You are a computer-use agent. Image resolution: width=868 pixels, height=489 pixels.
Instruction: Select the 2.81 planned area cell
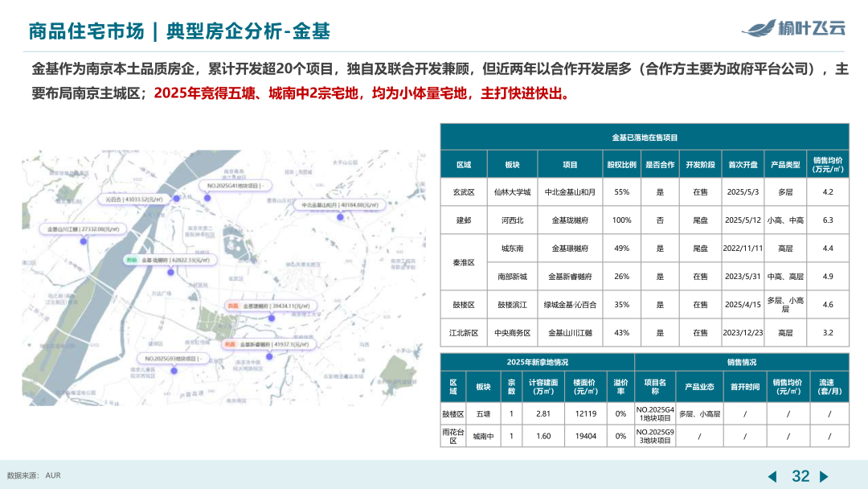pos(543,413)
